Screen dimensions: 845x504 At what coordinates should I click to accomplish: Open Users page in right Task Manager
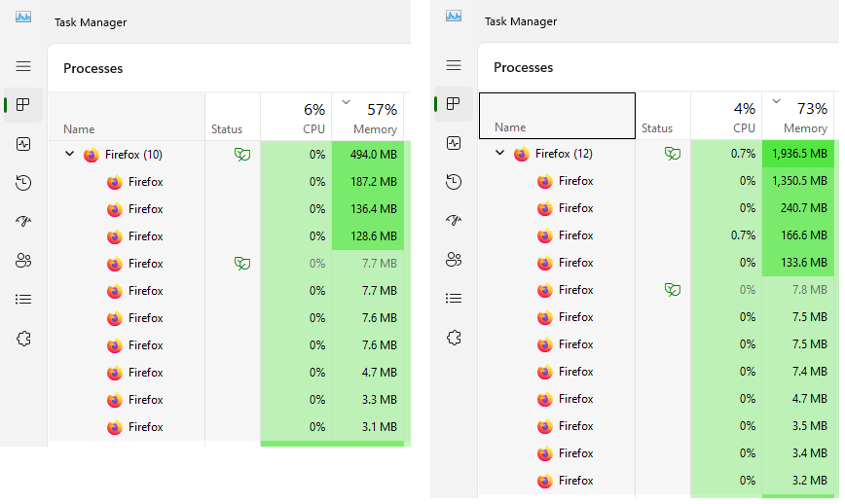[454, 260]
